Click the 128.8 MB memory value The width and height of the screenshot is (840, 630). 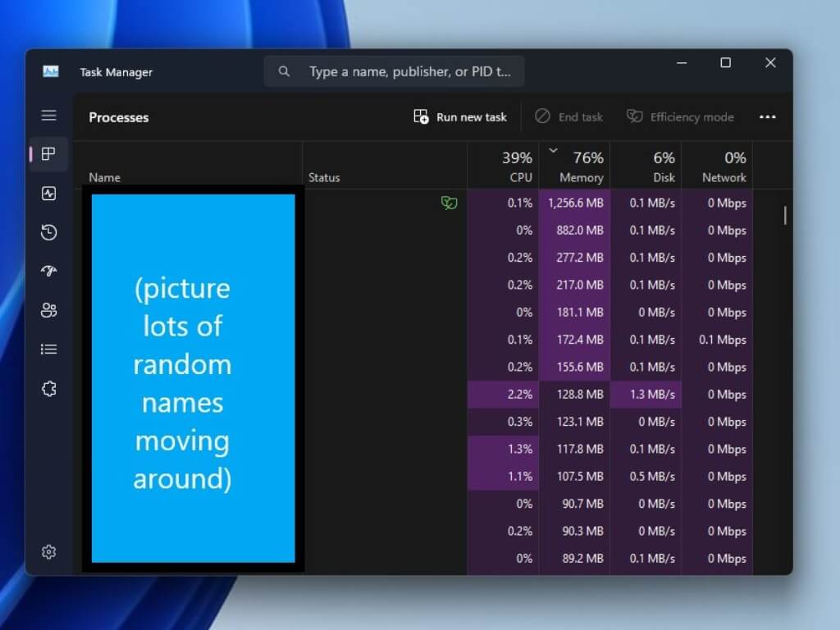pos(580,395)
